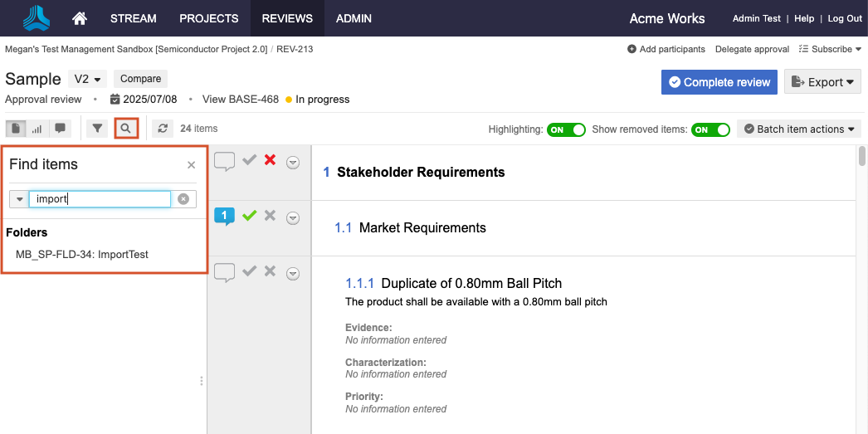Click the home icon in the navigation bar
This screenshot has height=434, width=868.
click(x=80, y=18)
